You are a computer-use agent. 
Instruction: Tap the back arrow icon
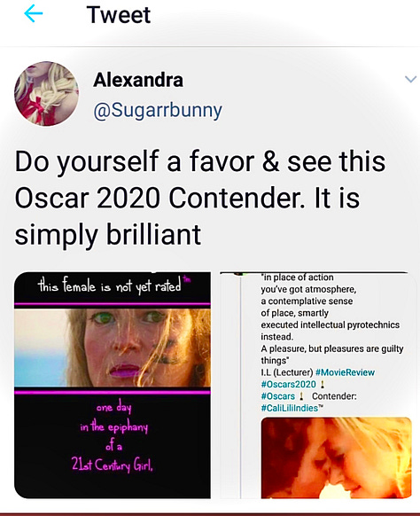pyautogui.click(x=34, y=14)
